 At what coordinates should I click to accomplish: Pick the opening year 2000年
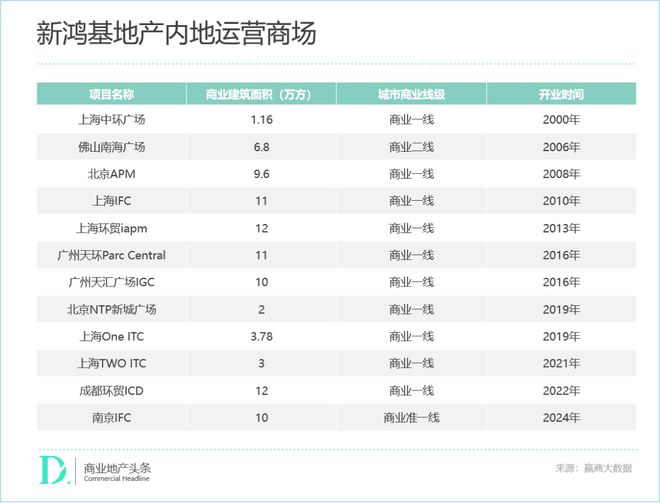pyautogui.click(x=561, y=120)
